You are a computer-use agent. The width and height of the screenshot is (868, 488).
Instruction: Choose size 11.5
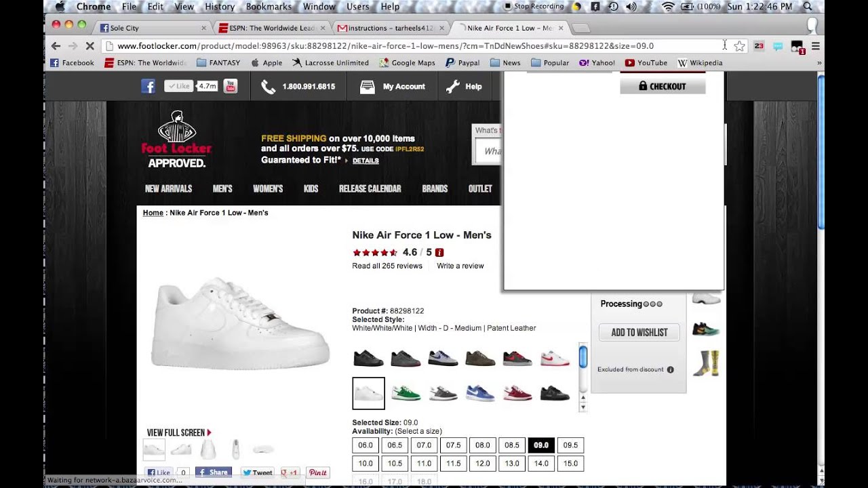pos(453,464)
